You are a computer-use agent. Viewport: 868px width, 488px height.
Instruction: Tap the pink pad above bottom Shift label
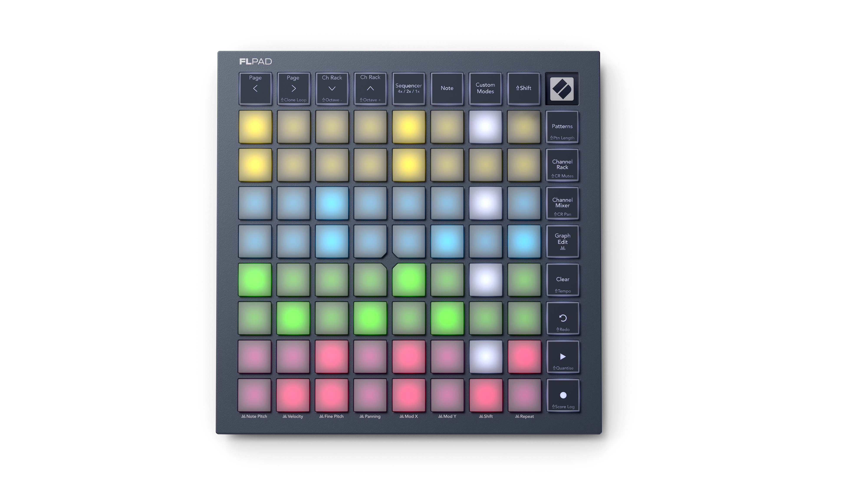coord(486,395)
